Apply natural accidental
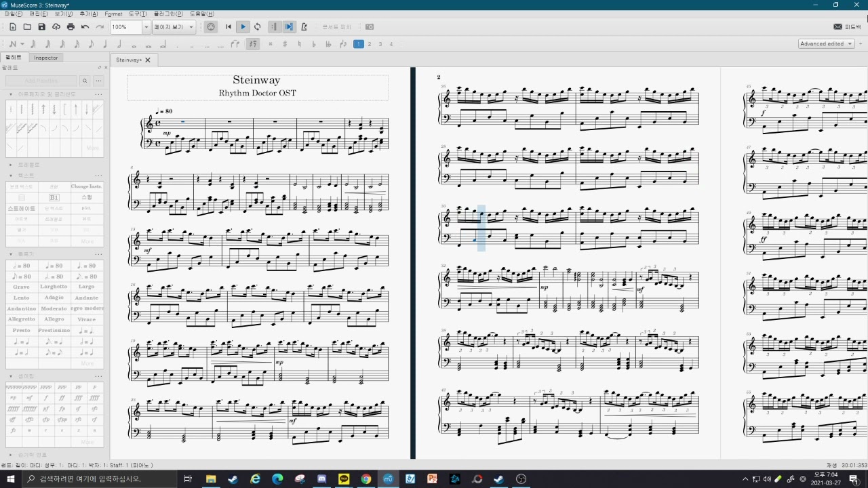 coord(299,44)
